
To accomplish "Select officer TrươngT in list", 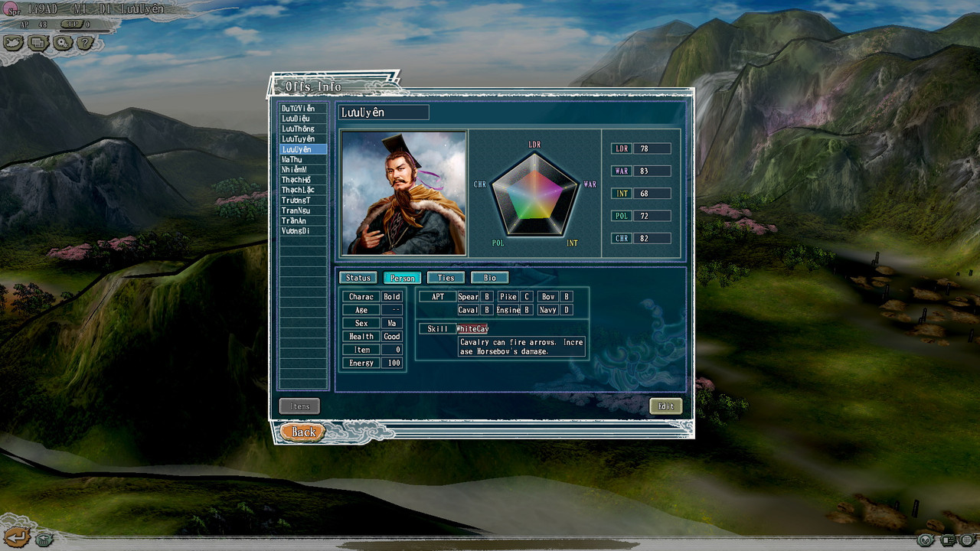I will 303,200.
